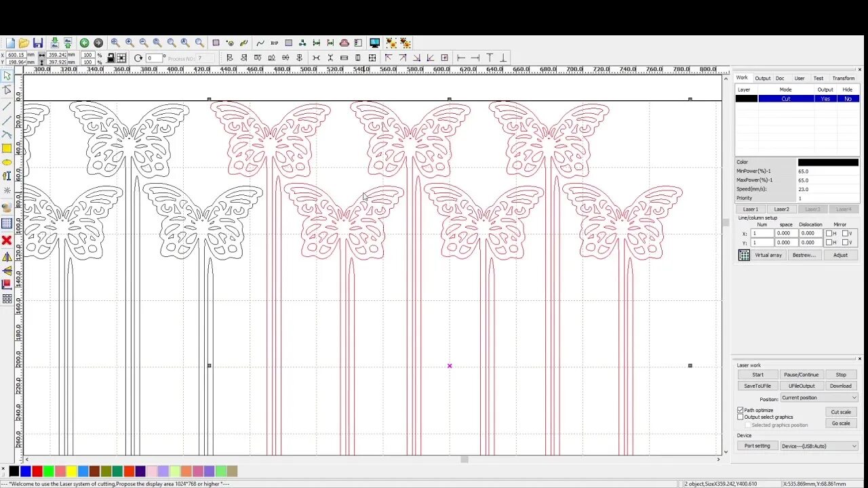Enable Output select graphics checkbox
Screen dimensions: 868x488
[741, 417]
